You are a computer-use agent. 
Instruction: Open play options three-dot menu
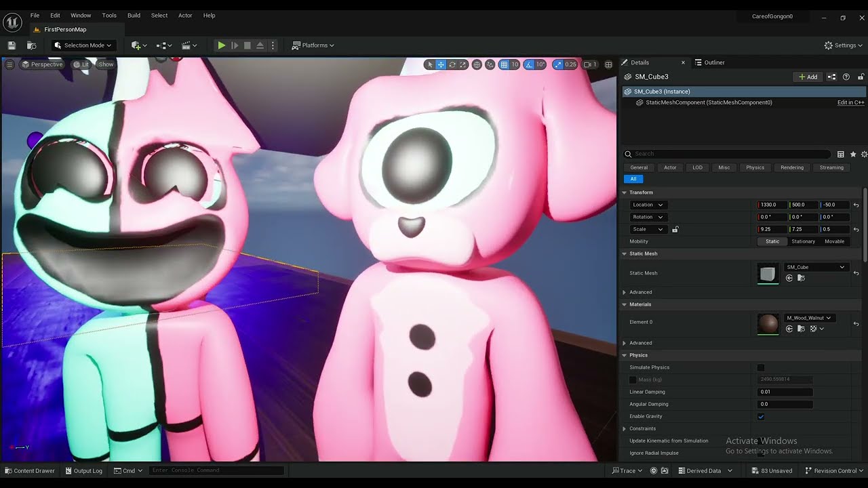coord(273,45)
